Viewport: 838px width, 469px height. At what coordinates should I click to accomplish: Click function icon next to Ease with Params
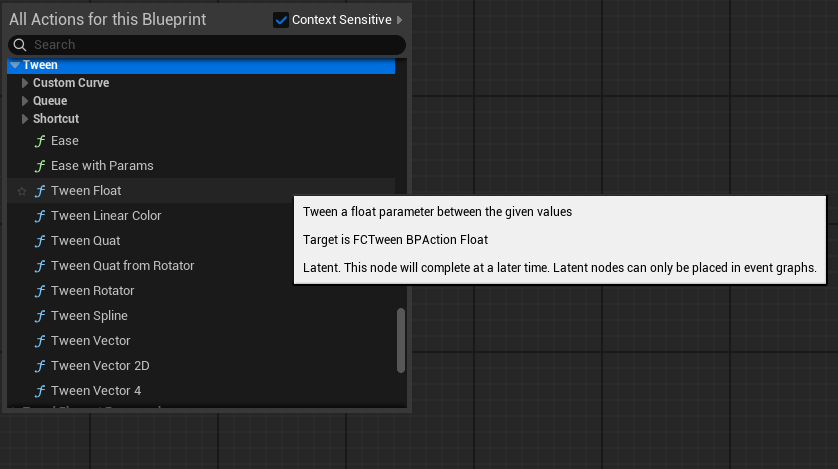[40, 166]
